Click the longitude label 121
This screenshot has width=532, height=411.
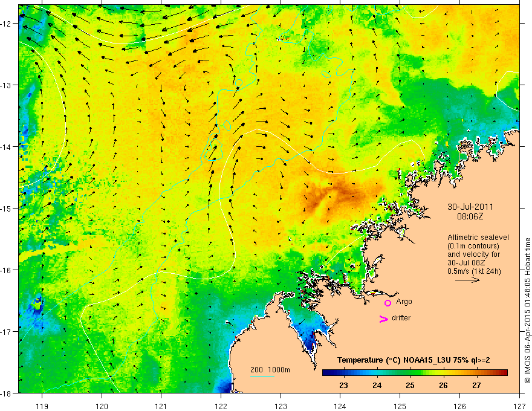coord(161,406)
